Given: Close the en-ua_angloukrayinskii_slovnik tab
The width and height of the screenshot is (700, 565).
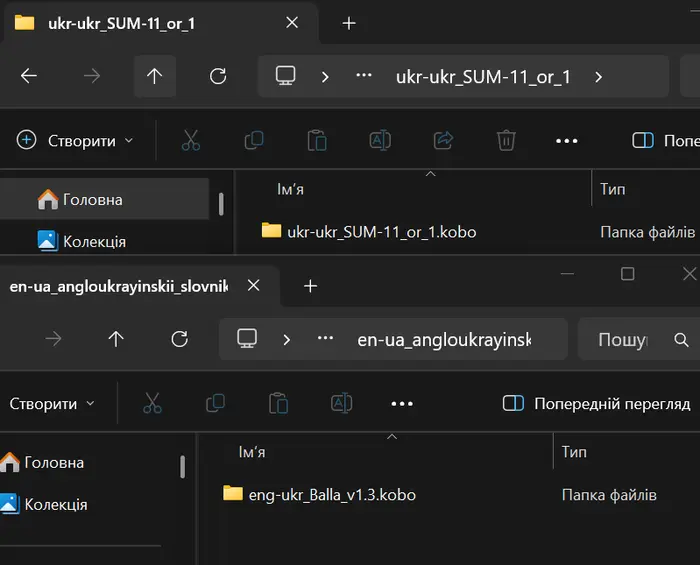Looking at the screenshot, I should click(254, 285).
